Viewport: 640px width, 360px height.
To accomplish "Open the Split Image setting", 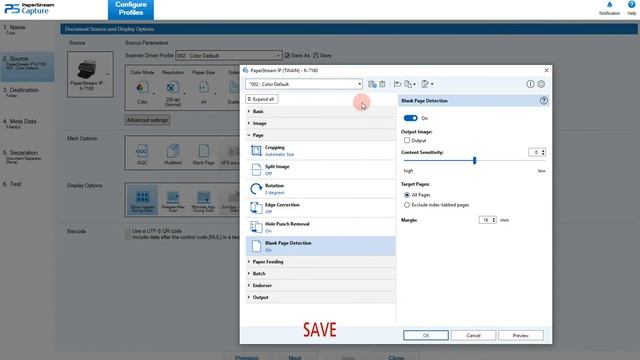I will point(320,170).
